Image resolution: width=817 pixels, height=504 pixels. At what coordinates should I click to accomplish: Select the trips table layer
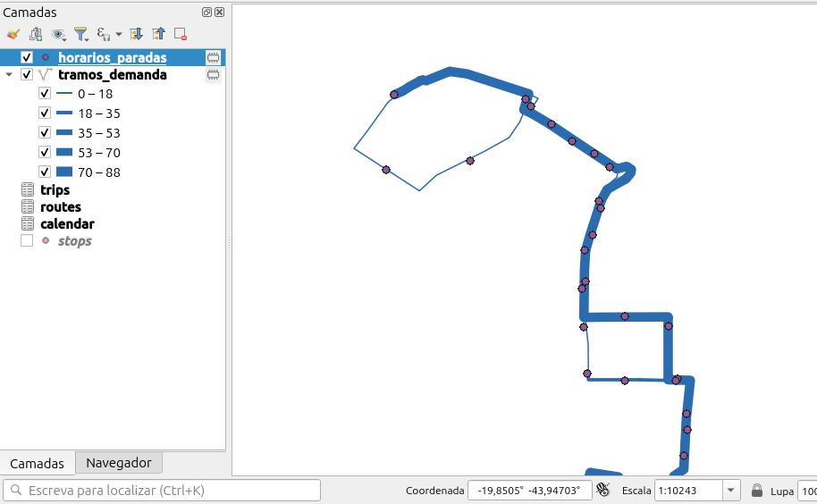point(55,190)
